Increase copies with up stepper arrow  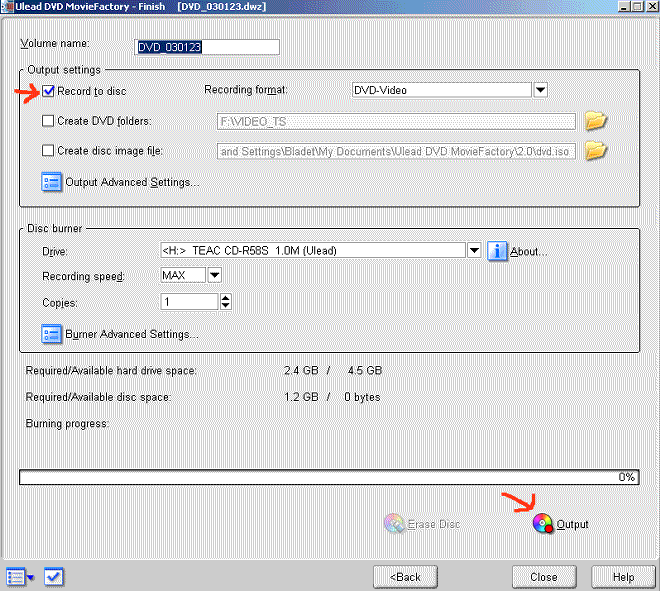[x=226, y=298]
